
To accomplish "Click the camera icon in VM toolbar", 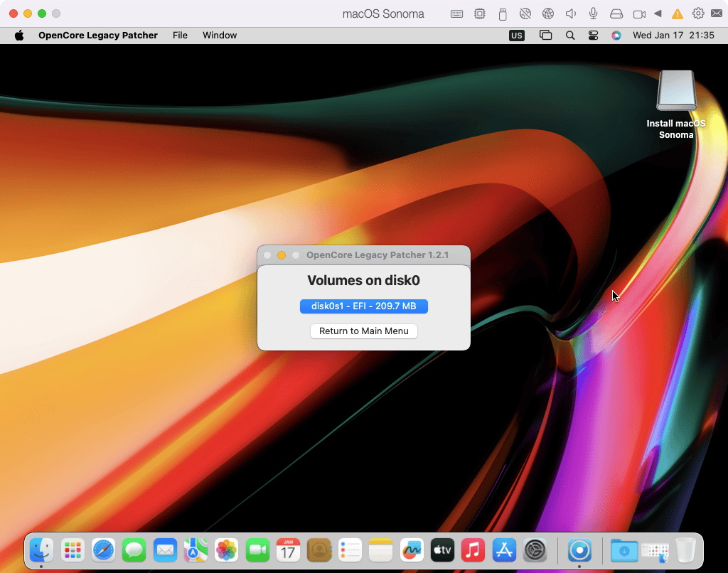I will (x=638, y=14).
